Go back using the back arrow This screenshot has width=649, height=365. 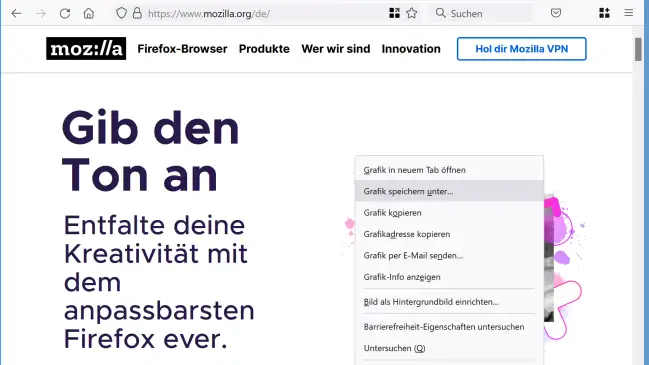(17, 14)
